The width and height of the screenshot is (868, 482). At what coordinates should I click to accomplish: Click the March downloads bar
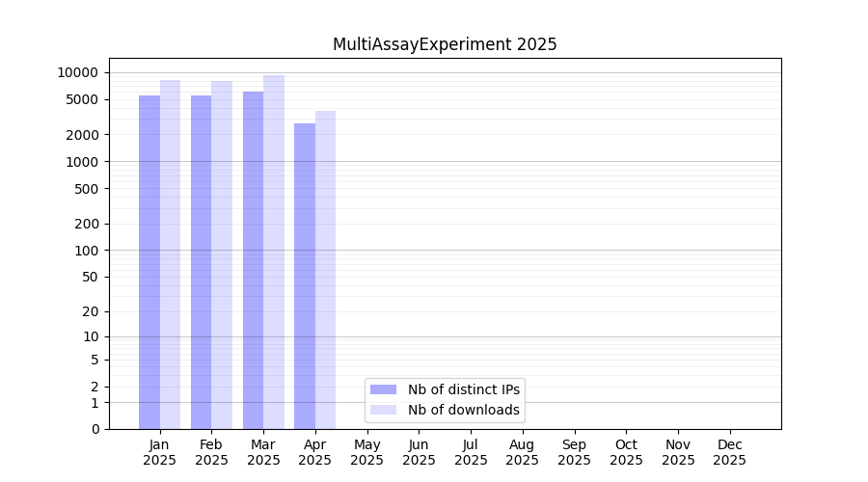click(x=274, y=252)
